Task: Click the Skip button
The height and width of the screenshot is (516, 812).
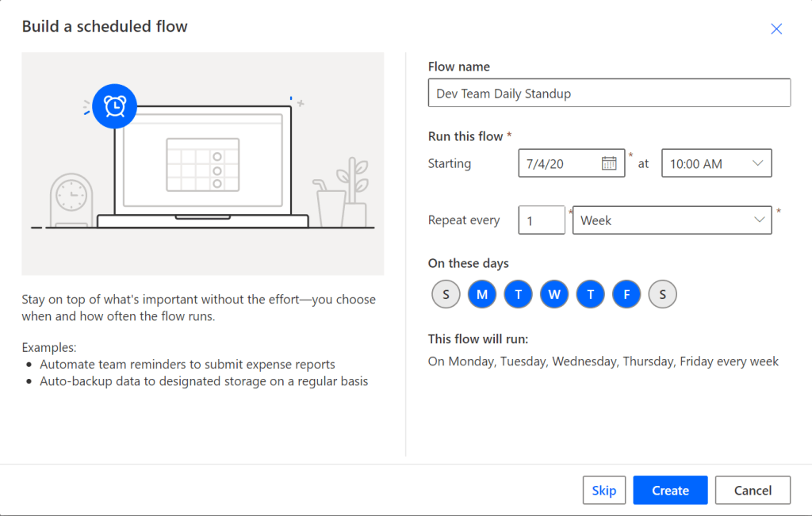Action: click(603, 491)
